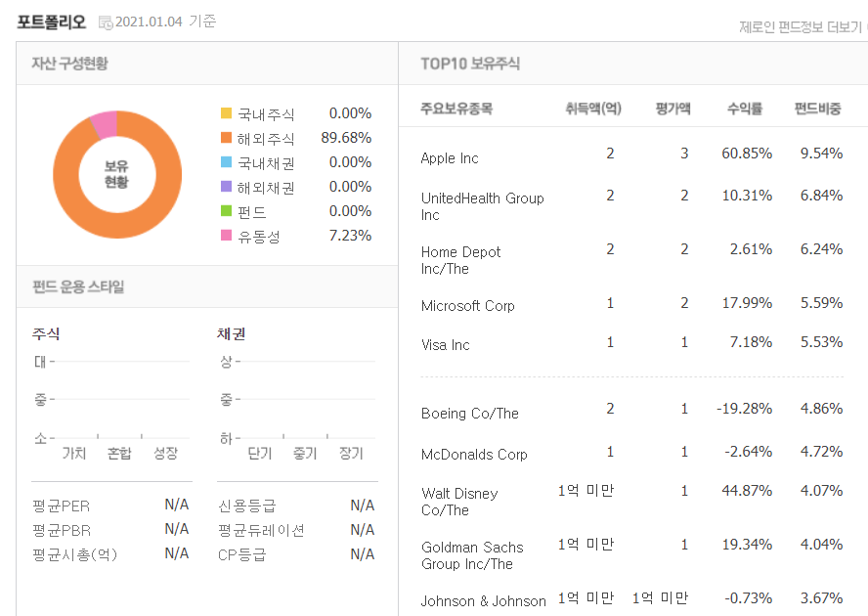Image resolution: width=868 pixels, height=616 pixels.
Task: Click the 펀드비중 column header
Action: tap(817, 108)
